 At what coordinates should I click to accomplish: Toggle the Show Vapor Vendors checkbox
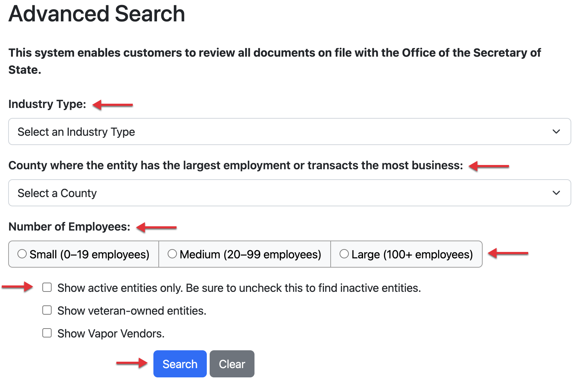tap(47, 333)
